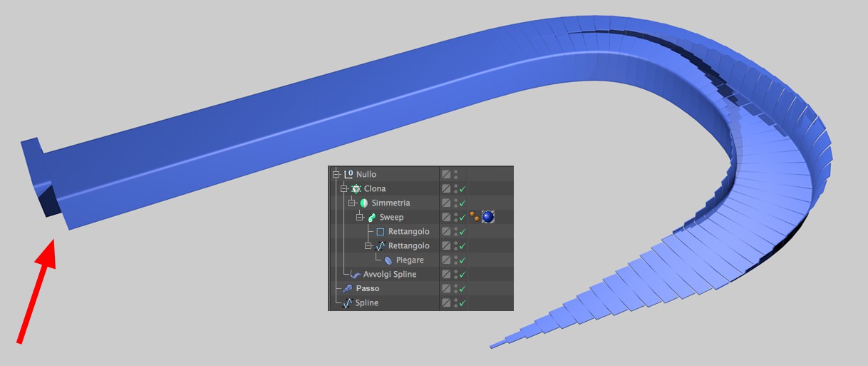This screenshot has width=868, height=366.
Task: Disable the green check on Simmetria
Action: coord(463,203)
